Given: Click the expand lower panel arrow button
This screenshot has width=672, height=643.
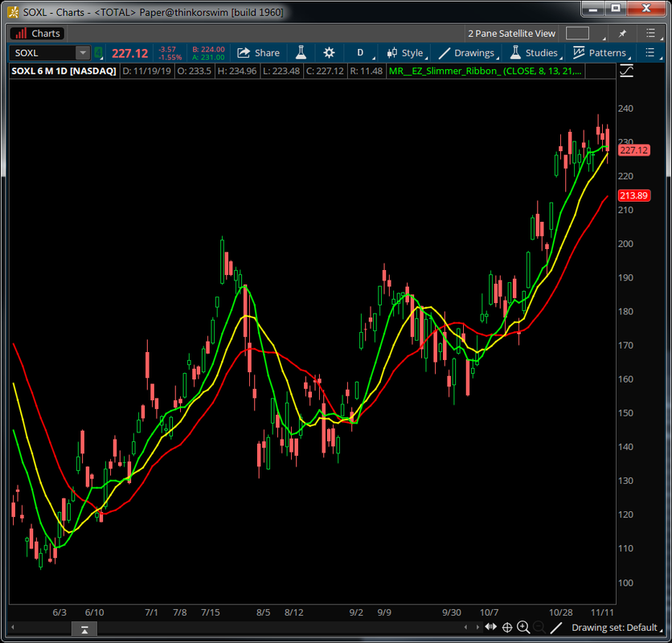Looking at the screenshot, I should point(84,629).
